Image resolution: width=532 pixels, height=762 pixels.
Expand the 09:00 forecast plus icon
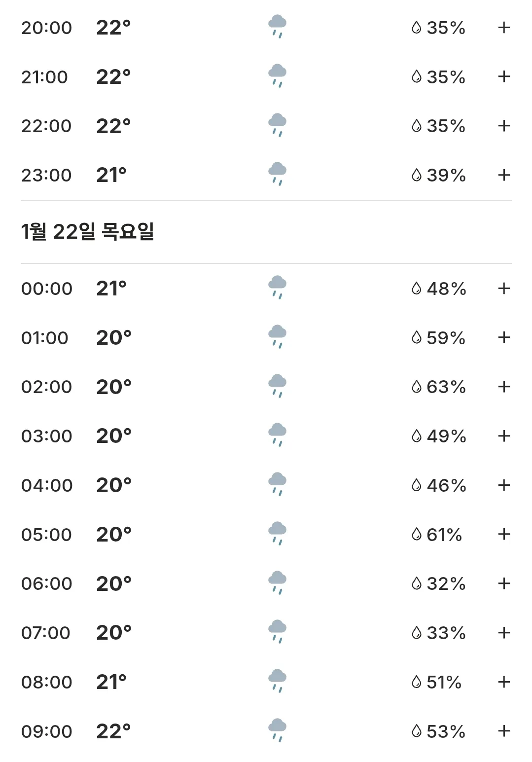coord(503,731)
